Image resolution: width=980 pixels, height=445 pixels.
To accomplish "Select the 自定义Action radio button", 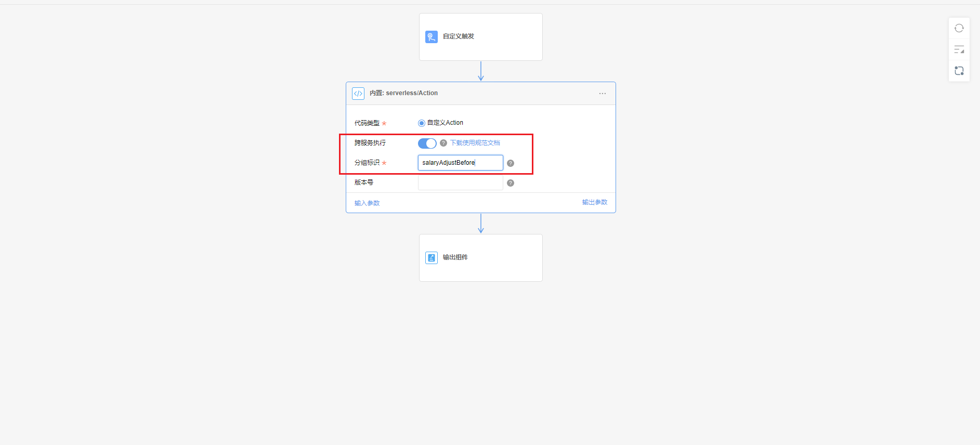I will point(422,123).
